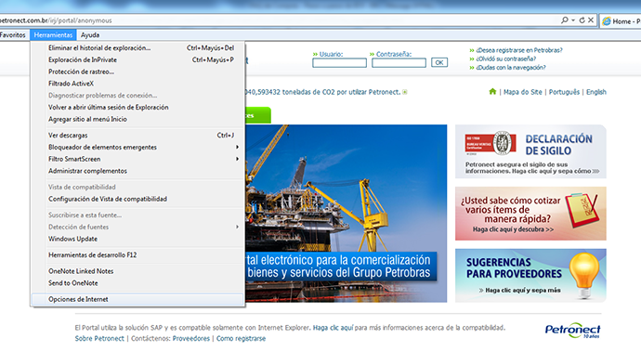This screenshot has width=641, height=364.
Task: Open Herramientas de desarrollo F12
Action: coord(137,255)
